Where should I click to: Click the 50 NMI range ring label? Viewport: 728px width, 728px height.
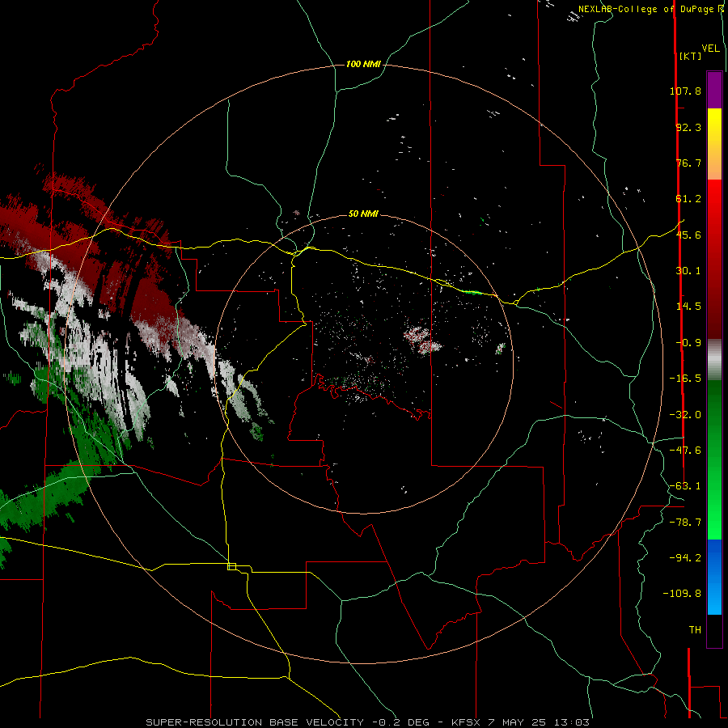point(363,214)
